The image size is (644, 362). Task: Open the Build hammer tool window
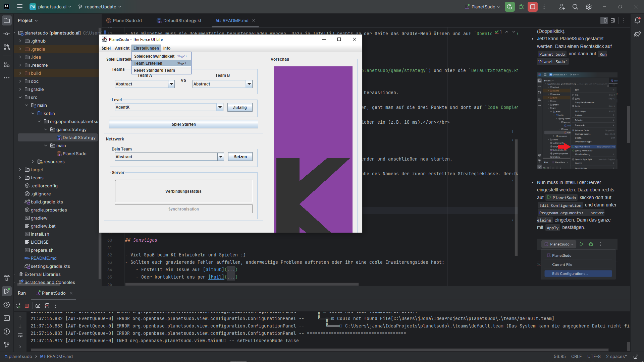coord(7,278)
